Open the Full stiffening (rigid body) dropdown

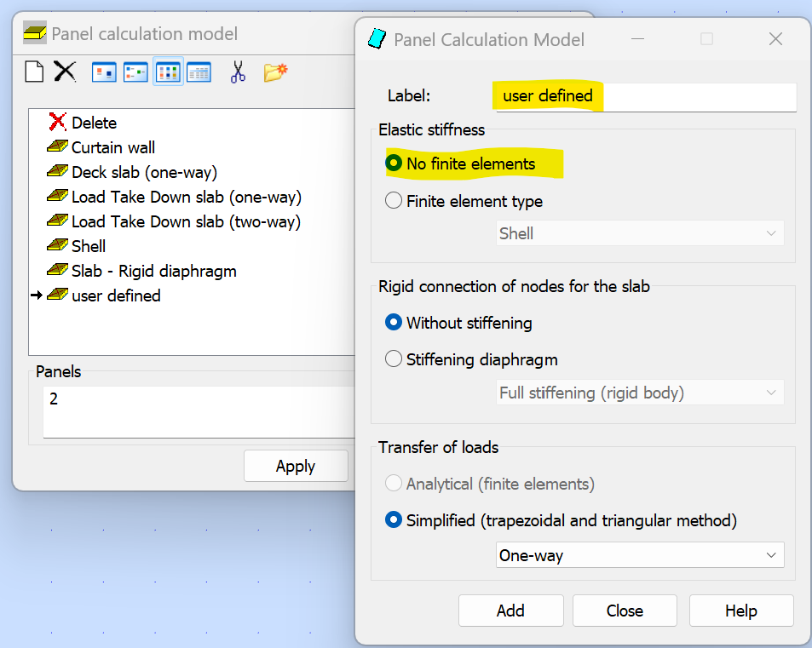coord(640,393)
